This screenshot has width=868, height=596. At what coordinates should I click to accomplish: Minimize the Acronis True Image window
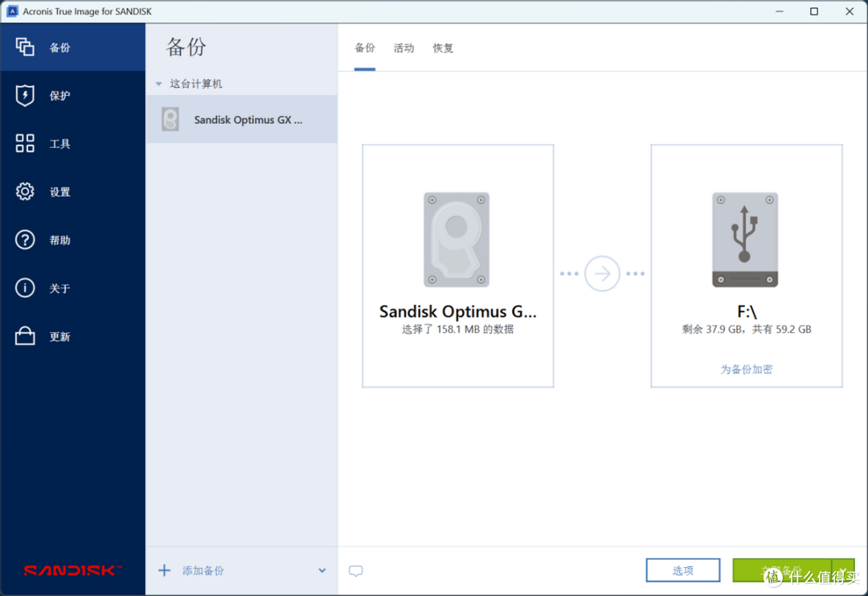click(780, 11)
